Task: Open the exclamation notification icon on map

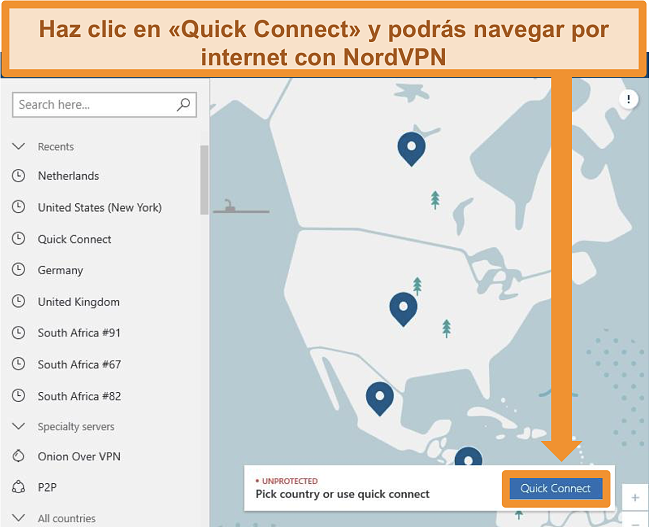Action: point(628,99)
